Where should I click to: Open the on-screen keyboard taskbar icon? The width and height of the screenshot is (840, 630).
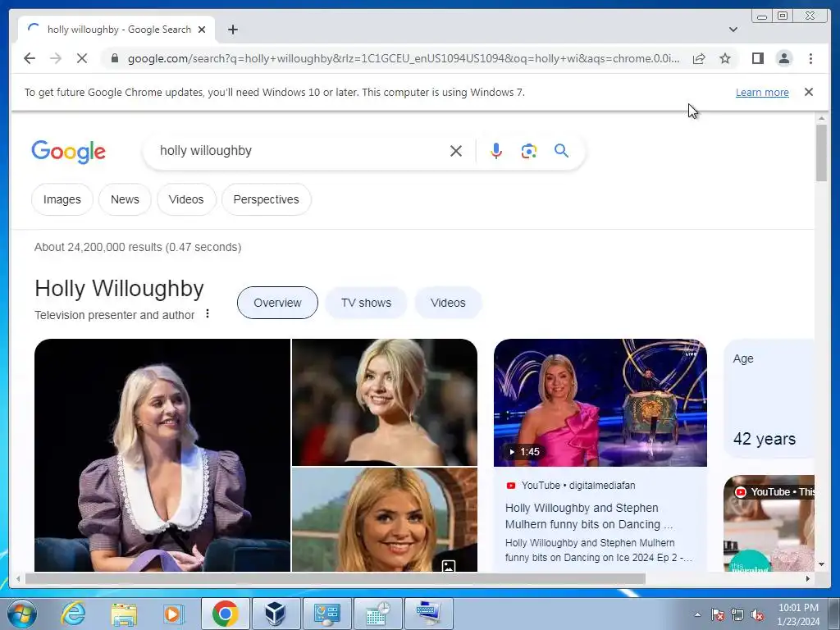[x=429, y=614]
